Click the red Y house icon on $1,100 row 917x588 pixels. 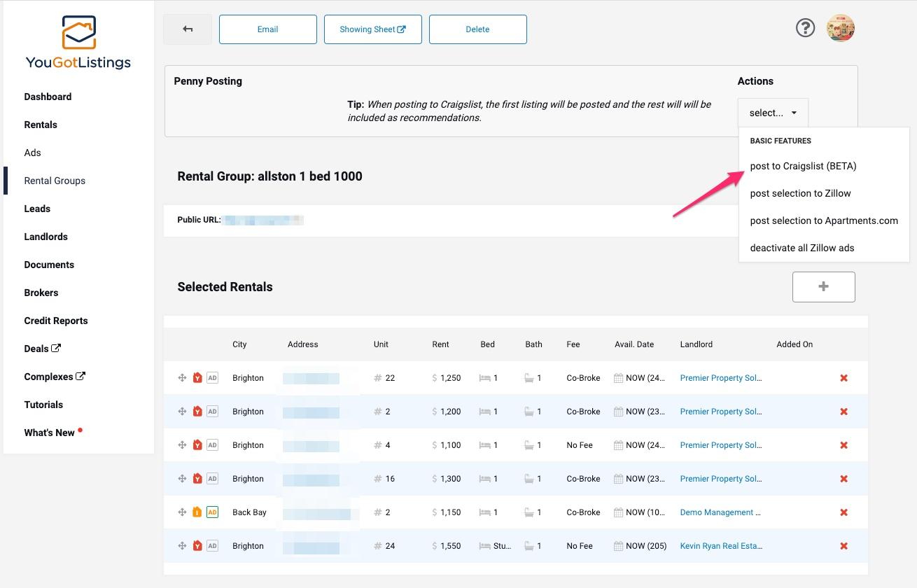pos(197,445)
